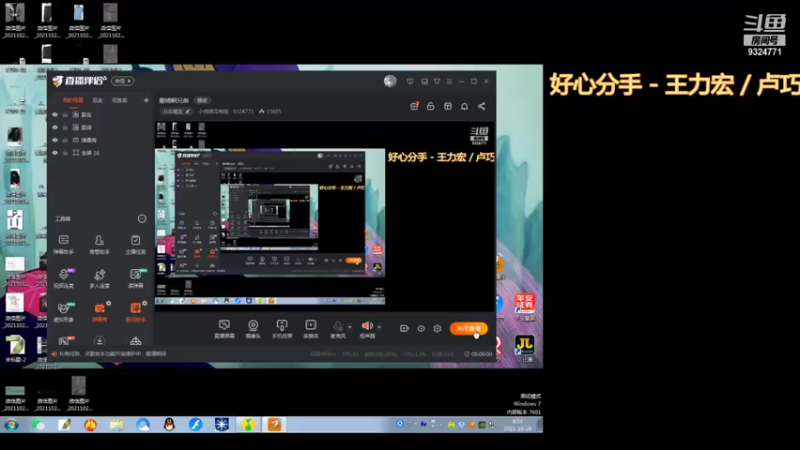
Task: Click the orange 弹幕秀 tool icon
Action: [99, 308]
